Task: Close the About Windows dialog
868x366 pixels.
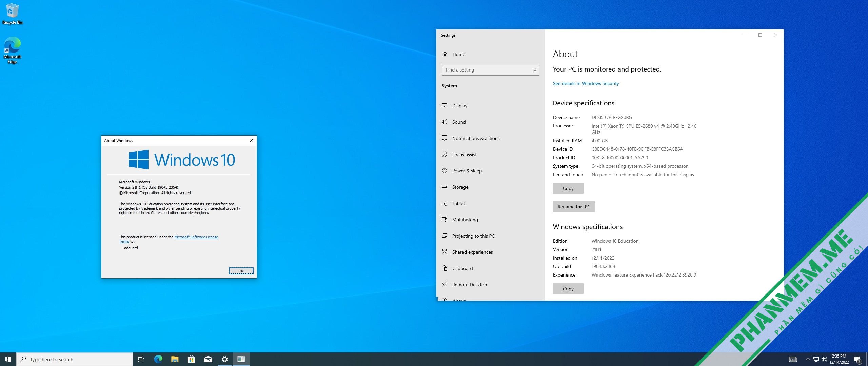Action: (251, 141)
